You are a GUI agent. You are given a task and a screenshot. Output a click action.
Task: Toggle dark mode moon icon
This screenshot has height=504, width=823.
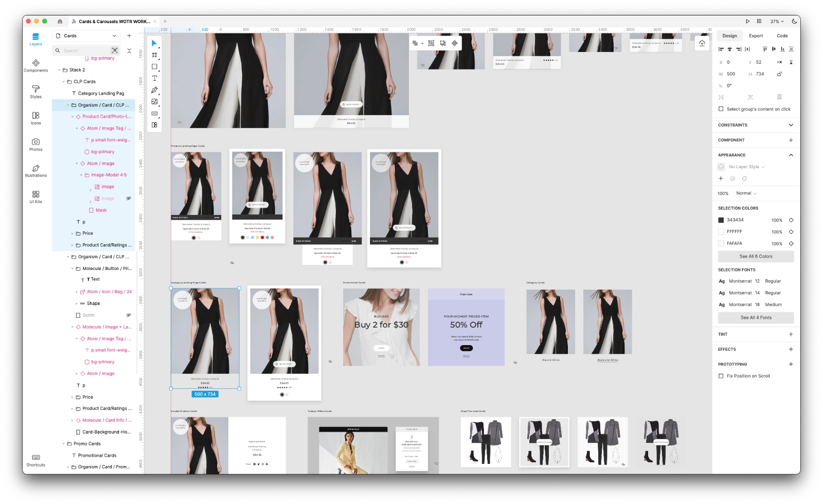794,22
